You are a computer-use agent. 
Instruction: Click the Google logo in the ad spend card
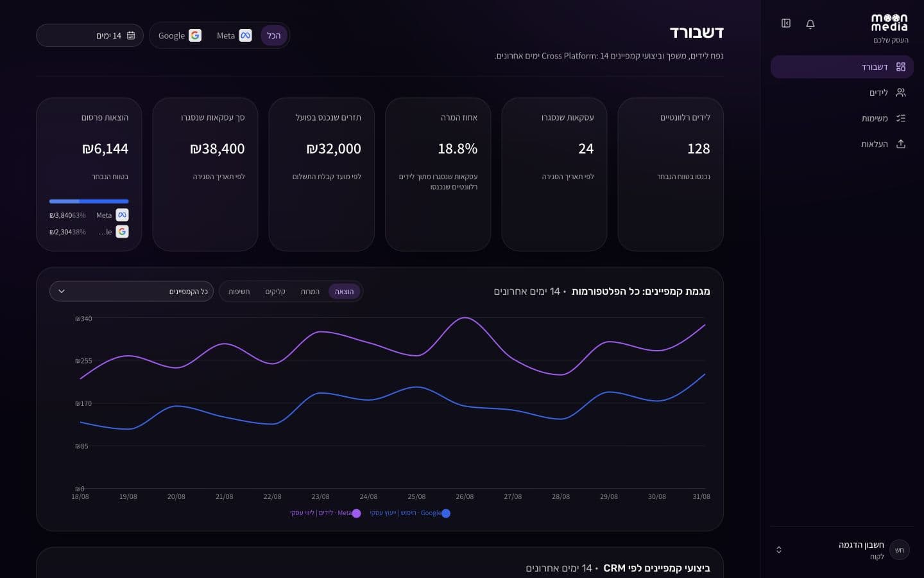(x=122, y=232)
